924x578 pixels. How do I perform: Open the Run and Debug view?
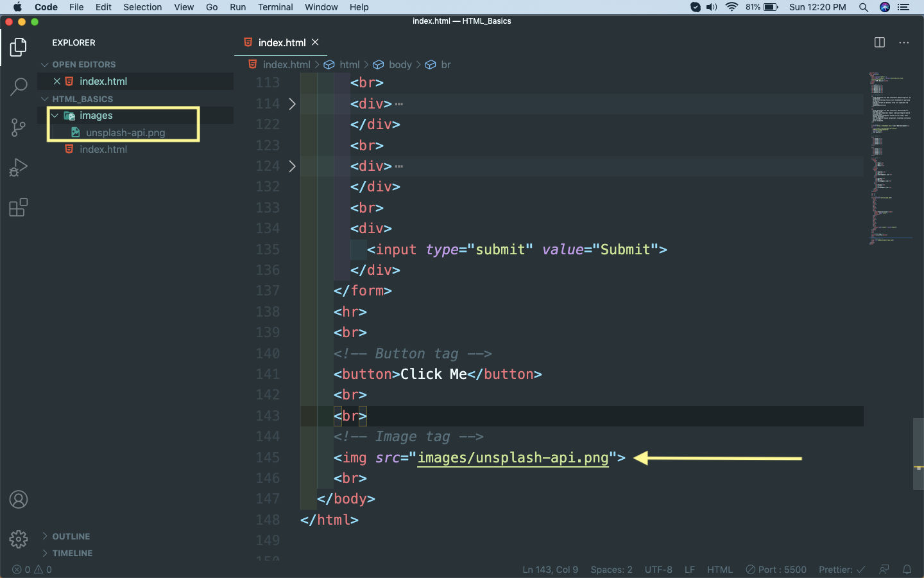click(19, 168)
